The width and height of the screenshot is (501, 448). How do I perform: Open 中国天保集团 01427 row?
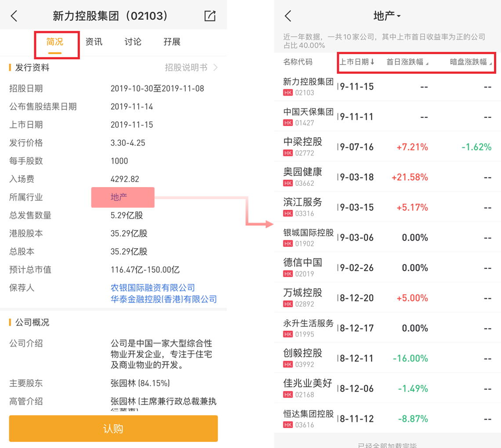(x=387, y=116)
